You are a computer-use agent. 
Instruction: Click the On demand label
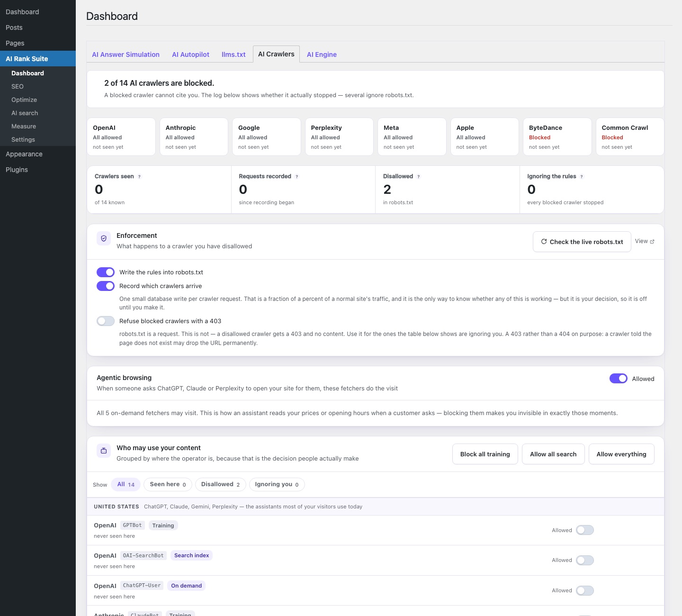(186, 586)
